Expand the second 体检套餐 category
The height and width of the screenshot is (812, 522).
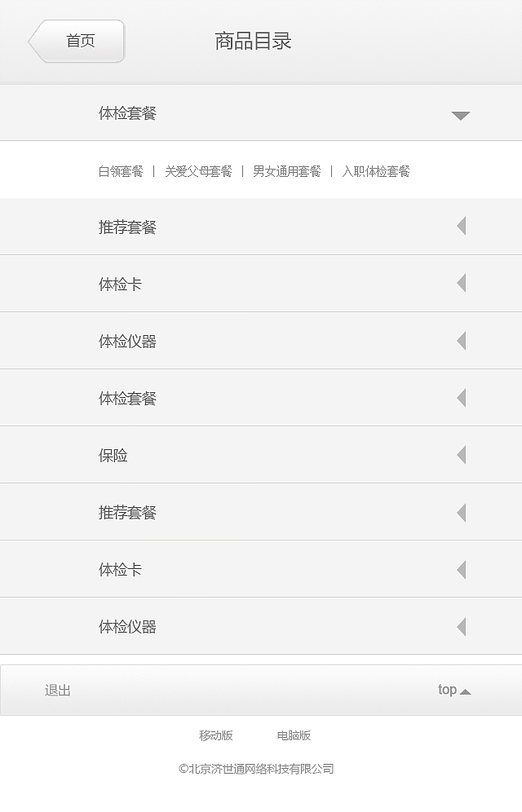tap(461, 398)
